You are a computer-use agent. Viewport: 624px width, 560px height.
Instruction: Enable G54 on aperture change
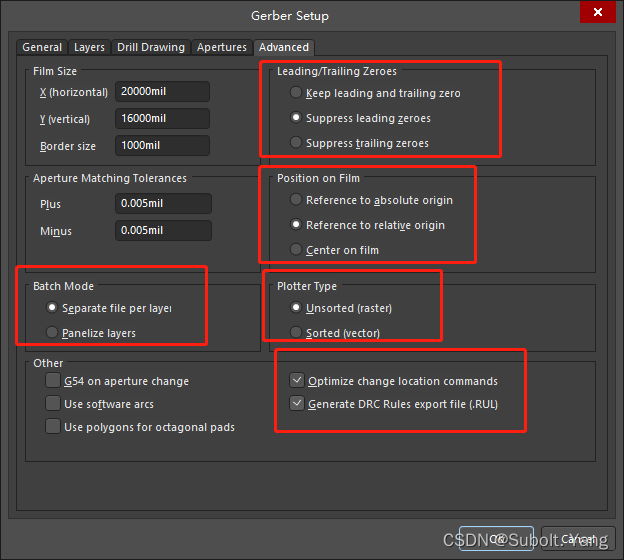pos(53,381)
